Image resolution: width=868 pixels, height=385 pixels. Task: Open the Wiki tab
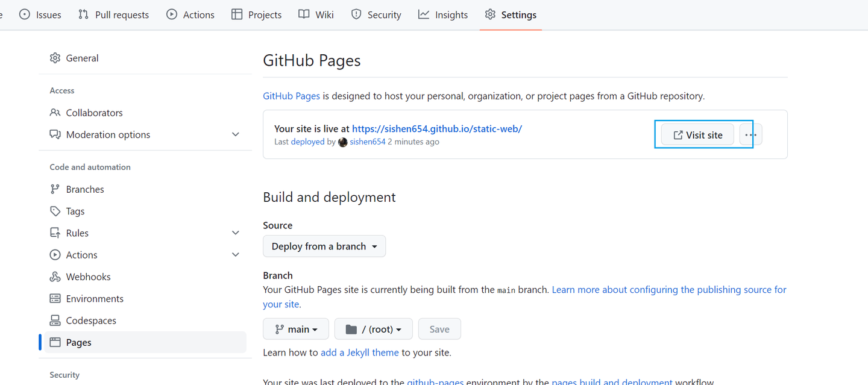(315, 14)
